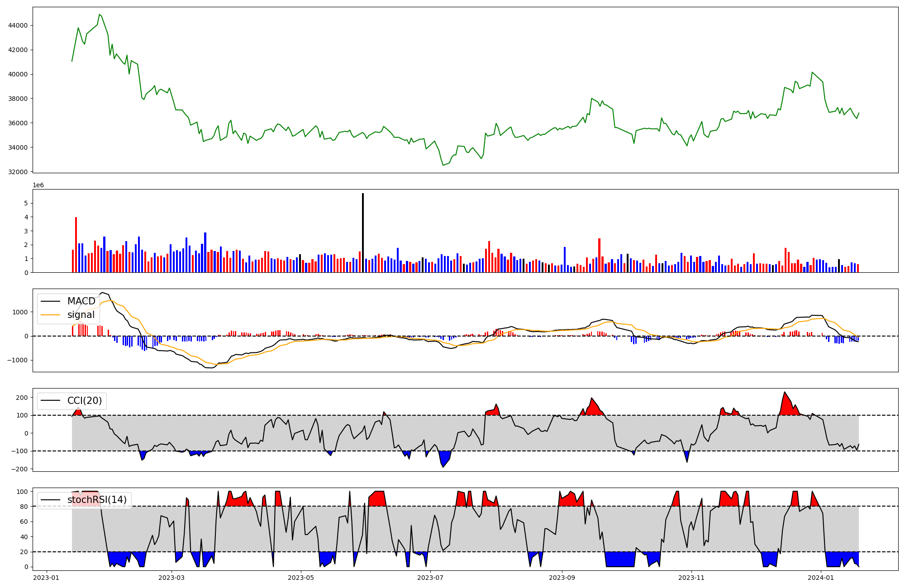The image size is (905, 588).
Task: Click the -200 tick on CCI axis
Action: tap(20, 469)
